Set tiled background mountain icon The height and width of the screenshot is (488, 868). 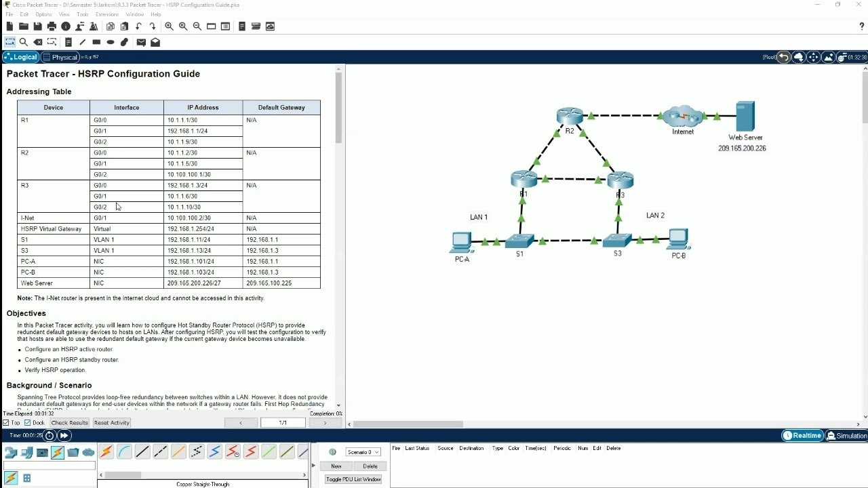[829, 57]
